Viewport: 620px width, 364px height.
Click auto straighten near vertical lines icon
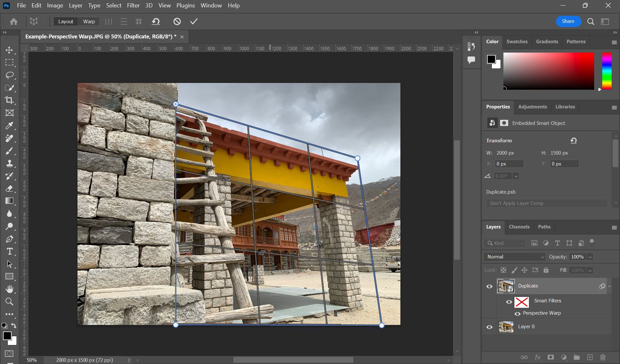[x=108, y=22]
